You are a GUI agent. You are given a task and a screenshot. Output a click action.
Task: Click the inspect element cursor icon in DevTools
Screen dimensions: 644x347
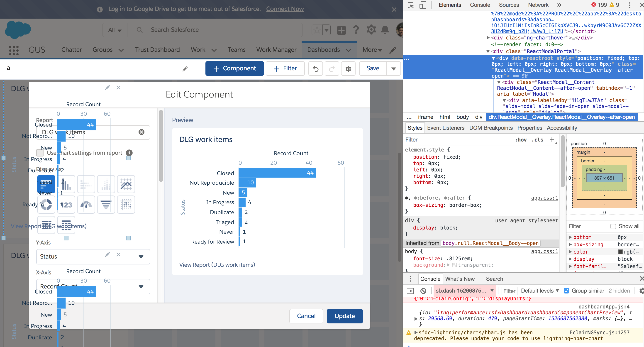pos(410,5)
